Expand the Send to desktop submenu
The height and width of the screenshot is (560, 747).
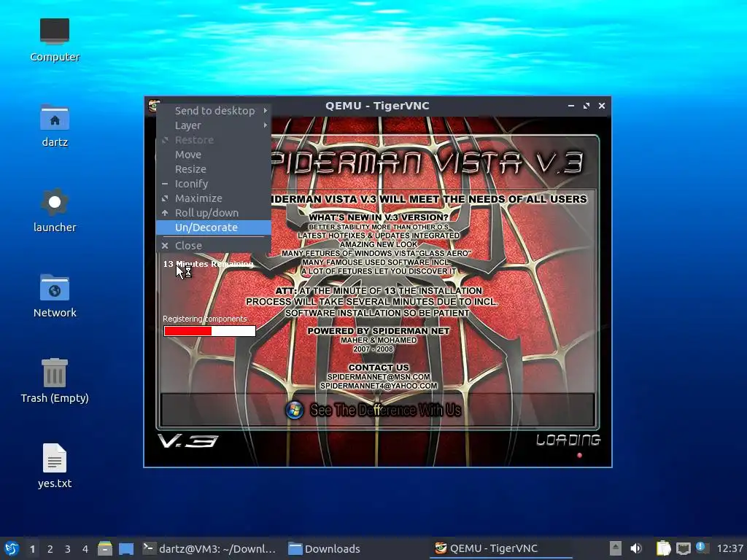point(214,111)
